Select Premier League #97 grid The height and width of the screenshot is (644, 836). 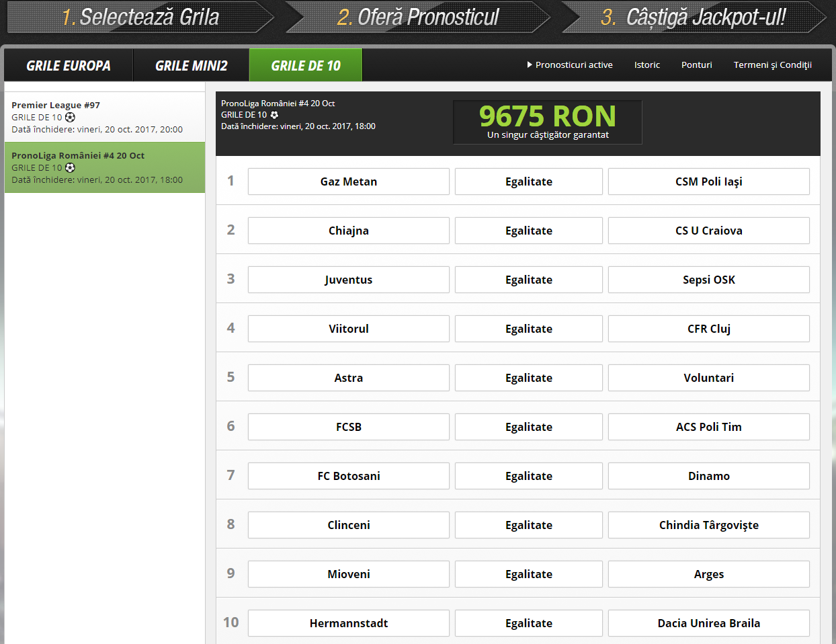[105, 117]
